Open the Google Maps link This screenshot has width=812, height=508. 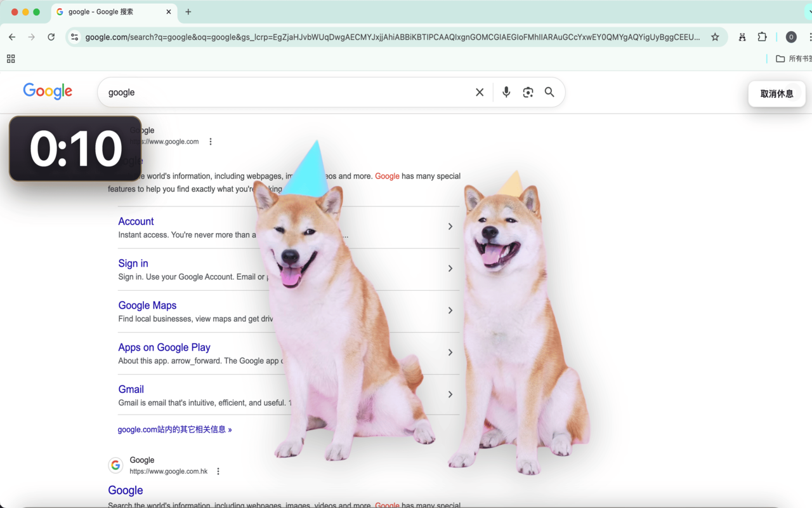(x=147, y=305)
